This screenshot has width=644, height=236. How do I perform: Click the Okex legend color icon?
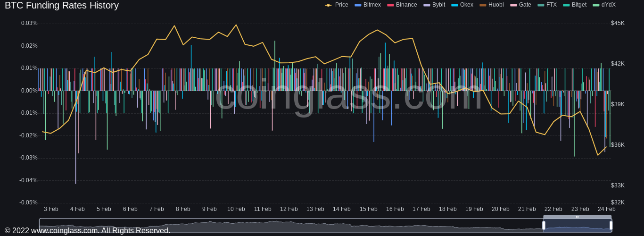454,5
